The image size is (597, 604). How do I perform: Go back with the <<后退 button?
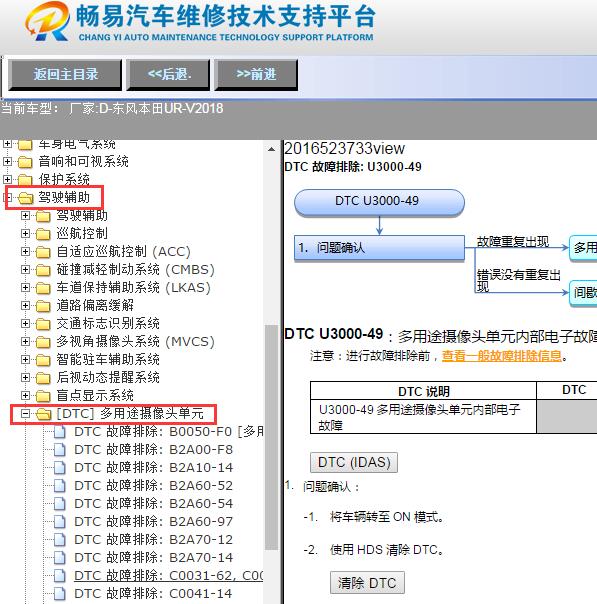[168, 75]
